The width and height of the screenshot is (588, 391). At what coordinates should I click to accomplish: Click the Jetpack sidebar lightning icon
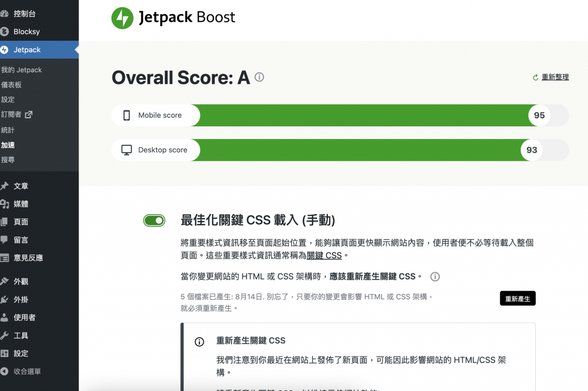click(x=5, y=49)
